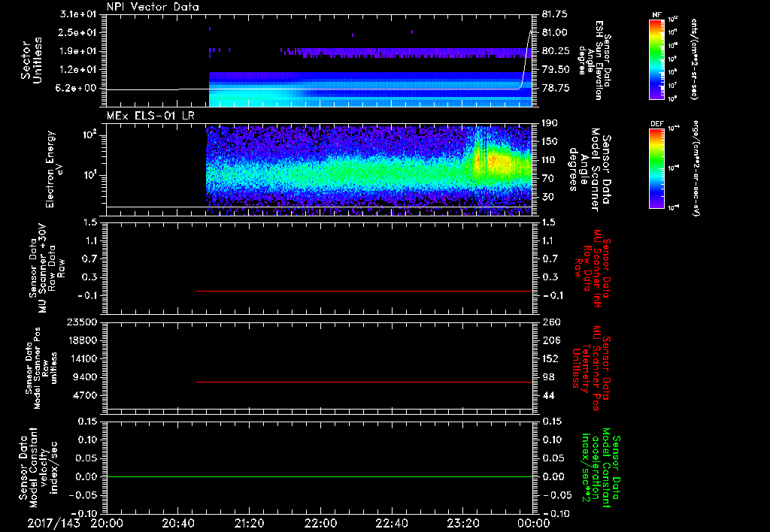Click the 9400 tick label
The width and height of the screenshot is (770, 532).
click(86, 377)
